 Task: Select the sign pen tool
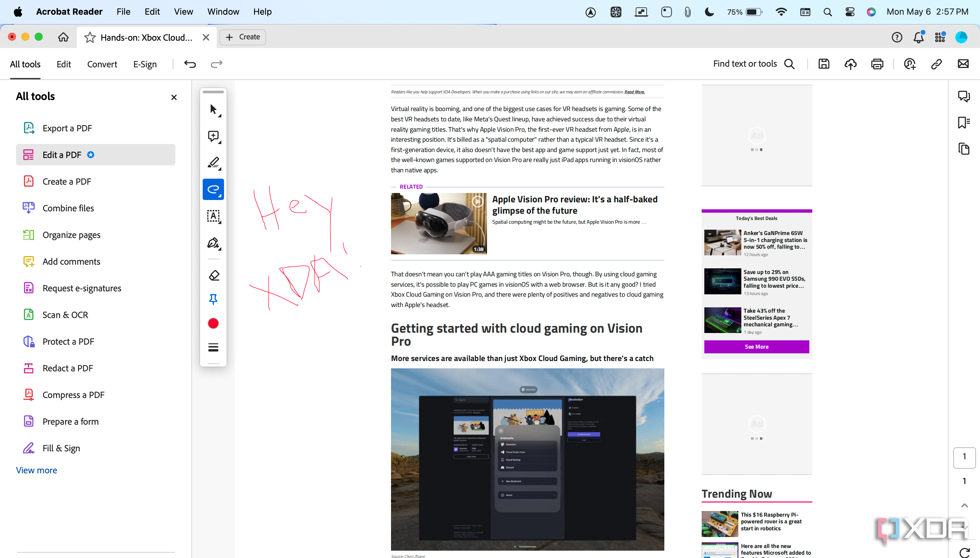(213, 243)
